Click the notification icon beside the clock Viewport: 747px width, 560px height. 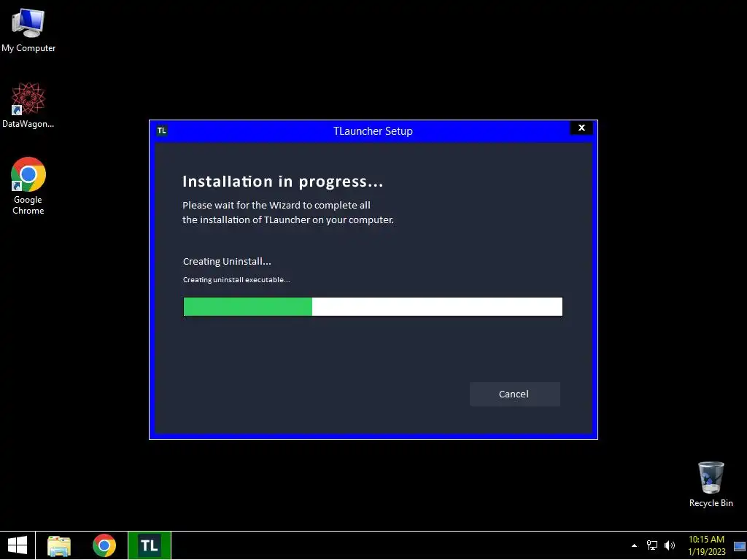click(x=740, y=545)
